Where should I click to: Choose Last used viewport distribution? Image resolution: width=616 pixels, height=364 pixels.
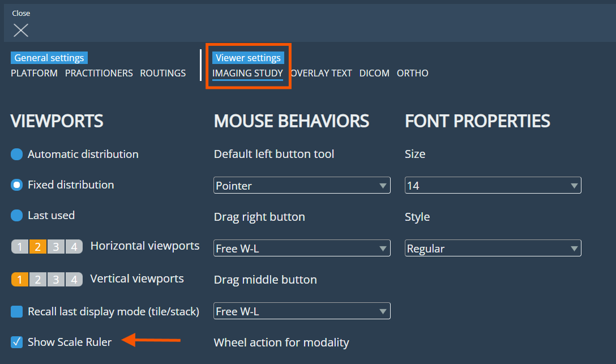[x=17, y=216]
